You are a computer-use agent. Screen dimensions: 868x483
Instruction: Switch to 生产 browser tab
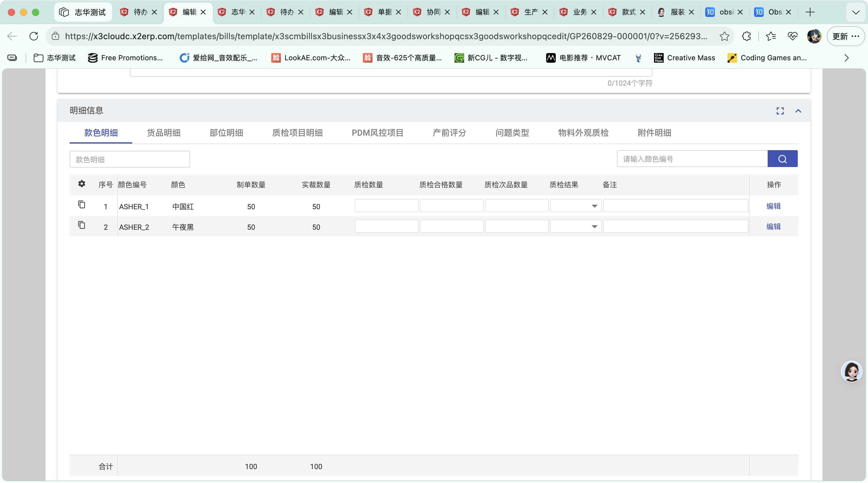click(529, 12)
